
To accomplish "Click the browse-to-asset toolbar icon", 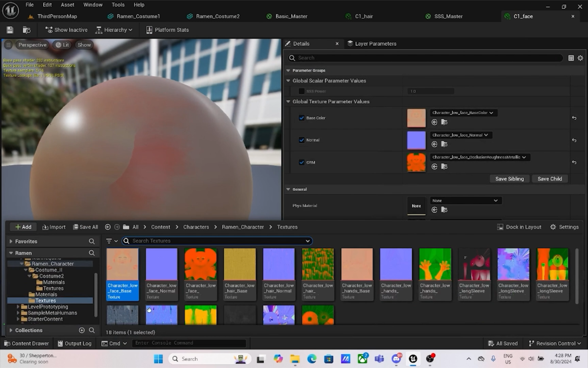I will [x=27, y=30].
